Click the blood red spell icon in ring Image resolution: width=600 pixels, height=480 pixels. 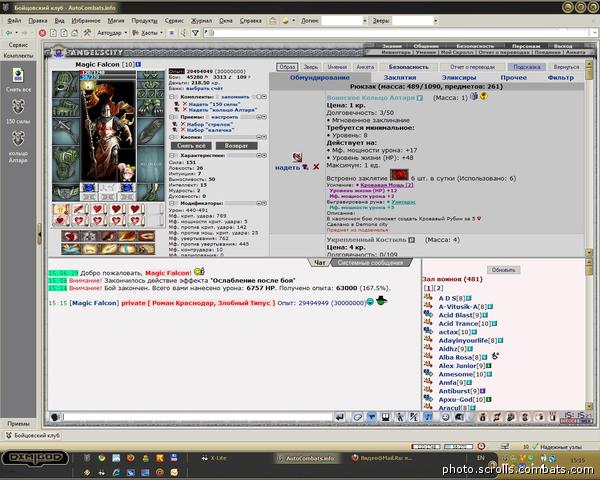coord(399,175)
